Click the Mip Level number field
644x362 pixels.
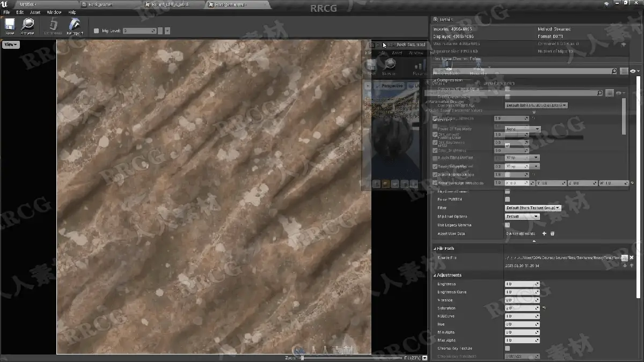pos(140,31)
